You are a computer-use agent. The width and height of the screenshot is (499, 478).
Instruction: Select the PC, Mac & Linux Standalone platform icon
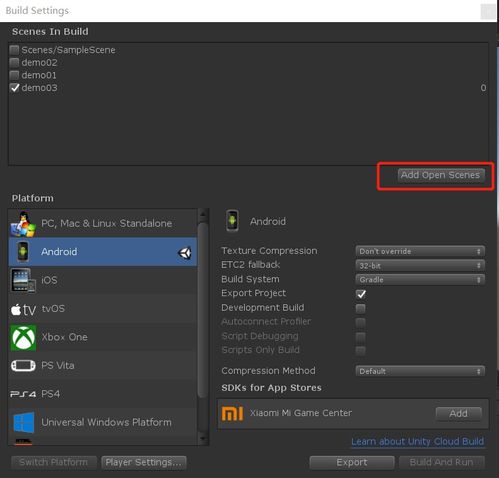point(23,224)
